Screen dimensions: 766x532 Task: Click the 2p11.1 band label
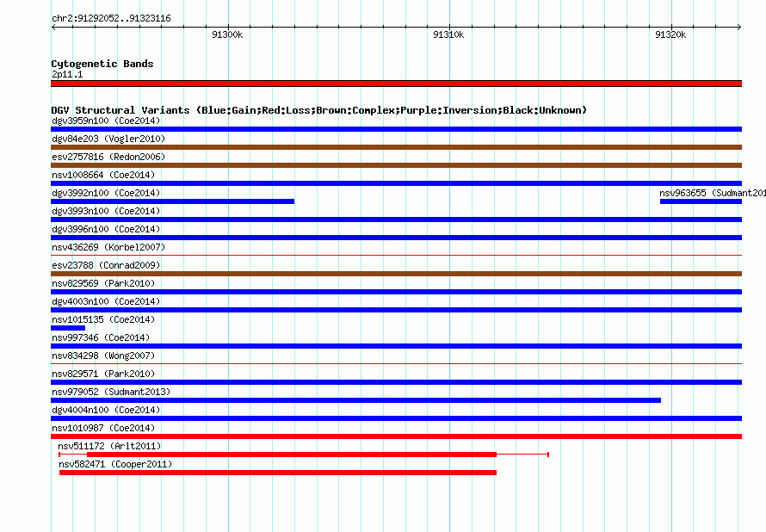[67, 74]
